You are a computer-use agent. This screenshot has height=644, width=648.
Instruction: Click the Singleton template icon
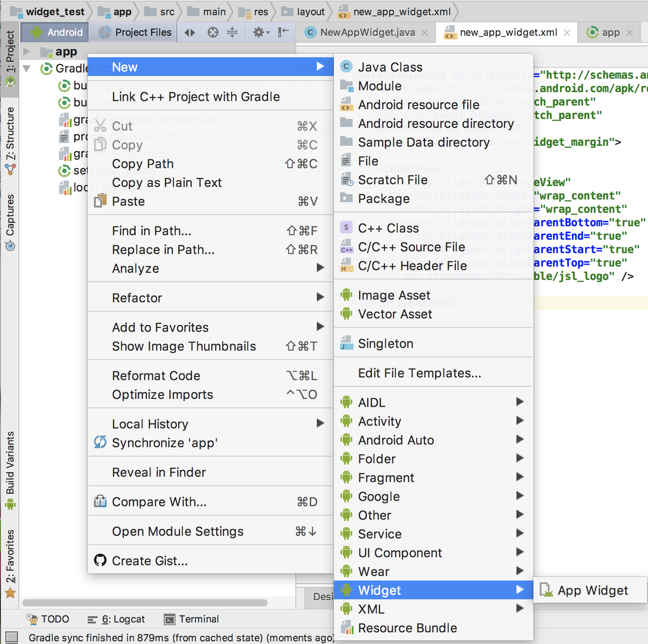(x=346, y=343)
